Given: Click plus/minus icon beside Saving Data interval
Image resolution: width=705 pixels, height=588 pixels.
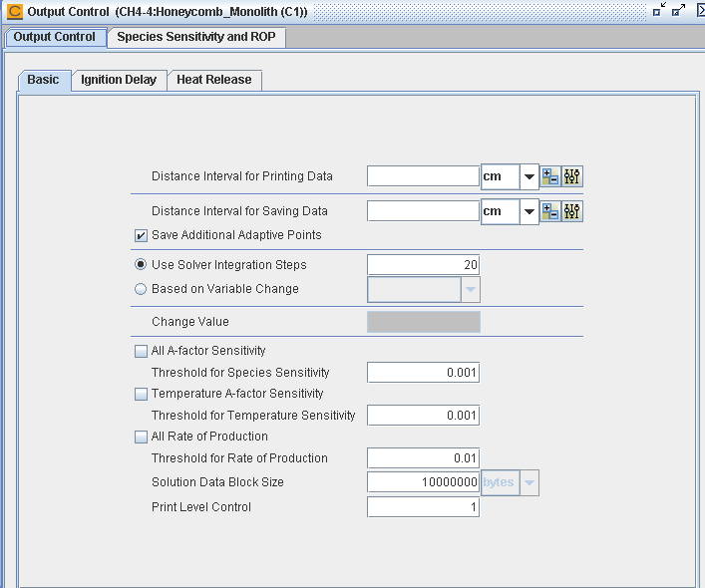Looking at the screenshot, I should (x=550, y=211).
